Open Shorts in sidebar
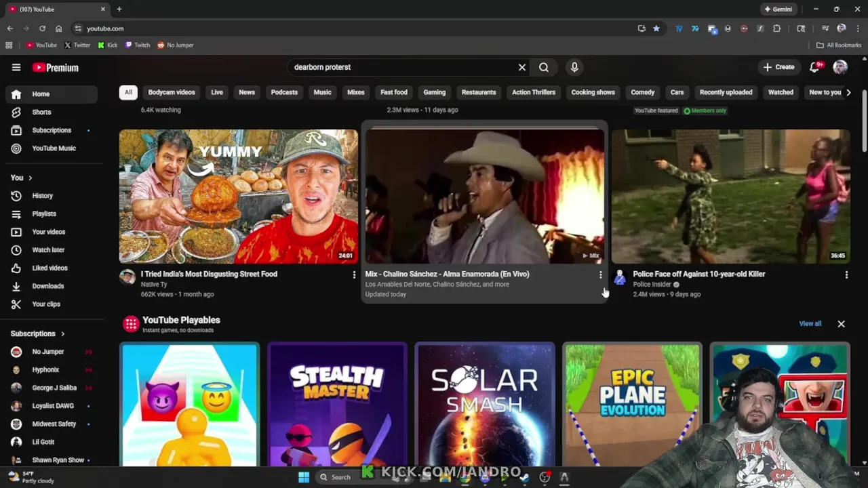 [52, 112]
